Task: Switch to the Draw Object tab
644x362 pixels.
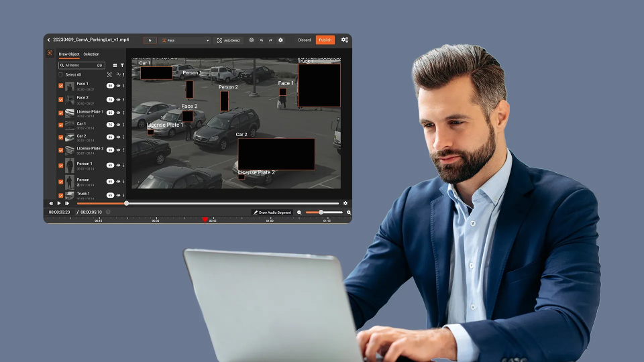Action: (x=69, y=54)
